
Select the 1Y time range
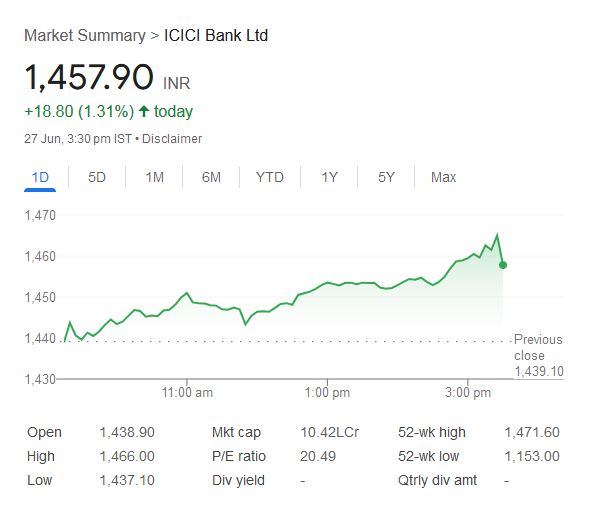pyautogui.click(x=329, y=177)
